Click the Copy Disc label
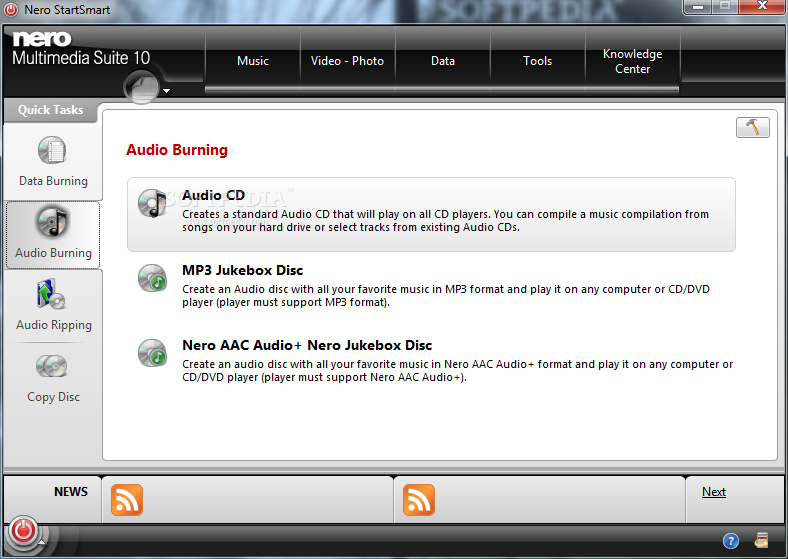 click(x=53, y=397)
